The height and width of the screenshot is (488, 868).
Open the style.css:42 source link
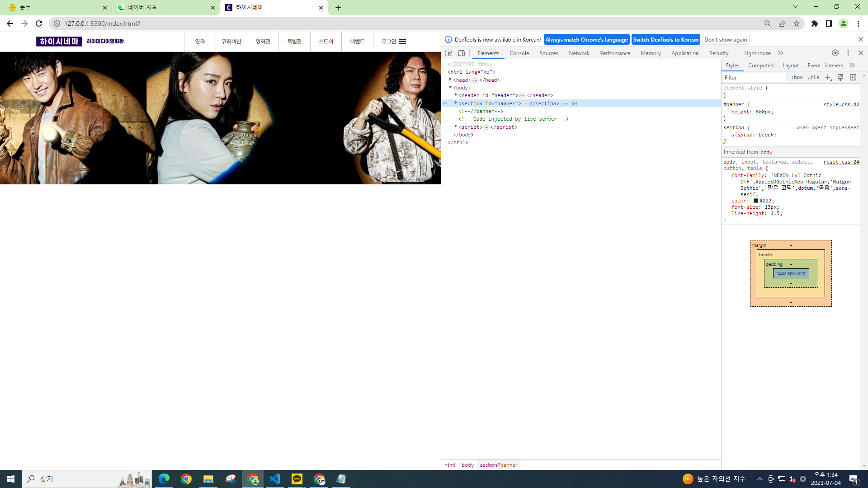[x=841, y=104]
